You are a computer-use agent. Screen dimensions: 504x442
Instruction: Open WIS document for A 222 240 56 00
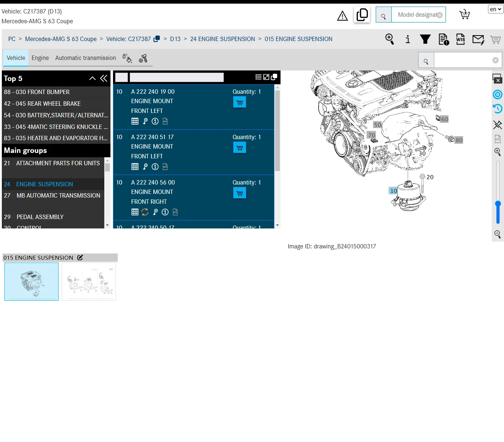[175, 212]
